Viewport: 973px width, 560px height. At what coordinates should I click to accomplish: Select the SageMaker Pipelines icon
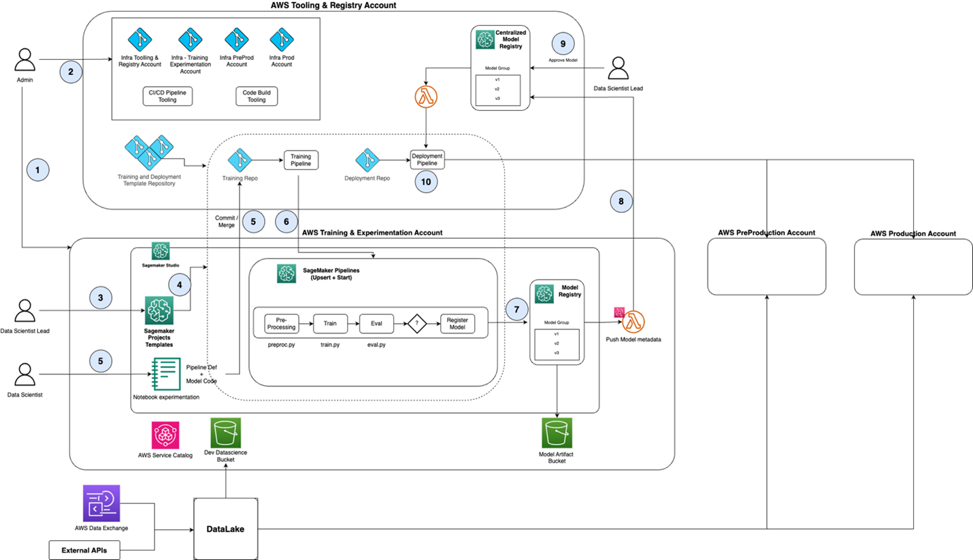point(286,274)
